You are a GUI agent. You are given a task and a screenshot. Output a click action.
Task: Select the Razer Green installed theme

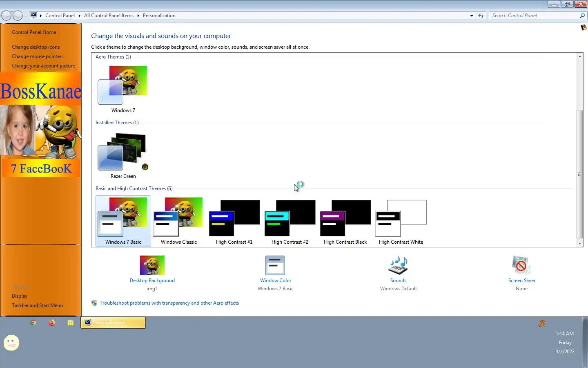pos(123,155)
